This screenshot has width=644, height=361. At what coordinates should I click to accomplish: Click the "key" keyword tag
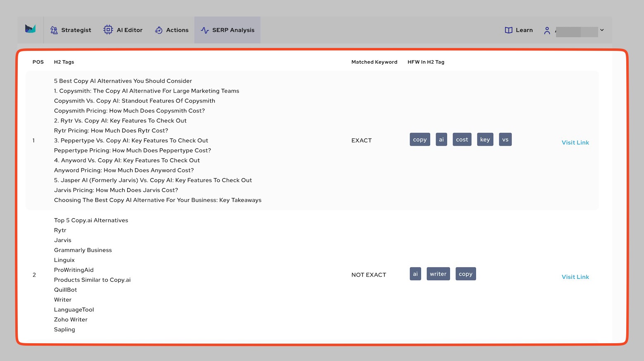(x=485, y=140)
